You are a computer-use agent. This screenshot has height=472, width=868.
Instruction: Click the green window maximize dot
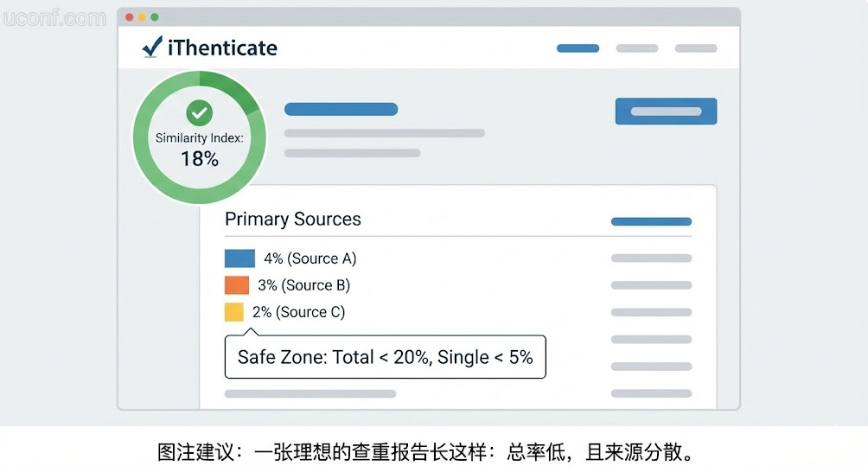tap(155, 17)
